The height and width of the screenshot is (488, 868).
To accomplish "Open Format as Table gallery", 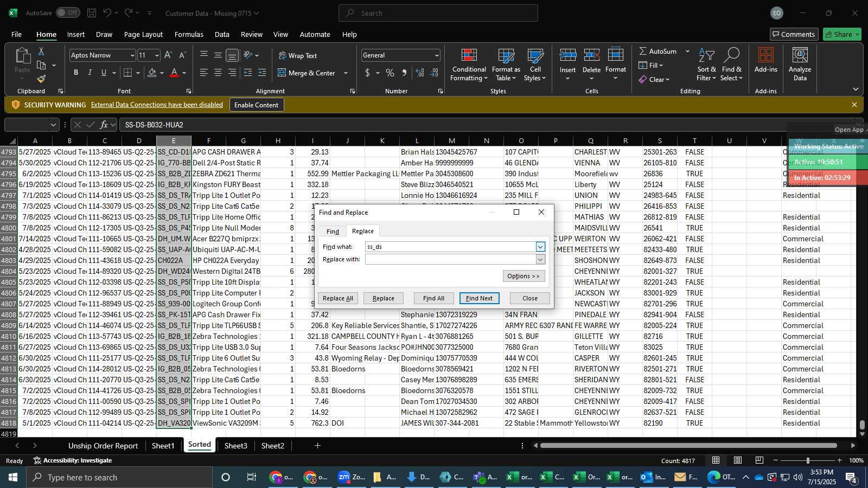I will pos(506,65).
